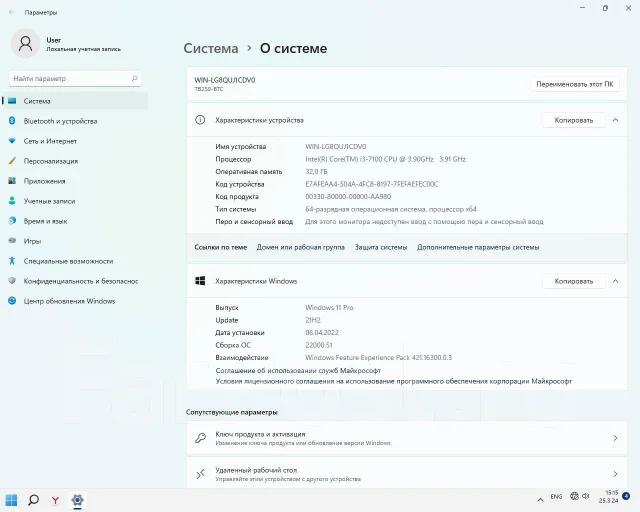The height and width of the screenshot is (512, 640).
Task: Click the accessibility figure icon
Action: 12,260
